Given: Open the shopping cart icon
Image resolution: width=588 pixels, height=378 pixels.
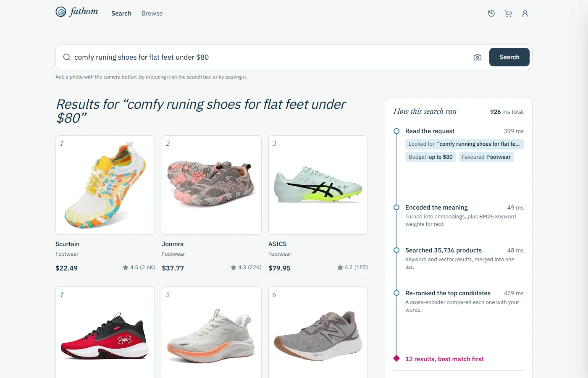Looking at the screenshot, I should pos(508,13).
